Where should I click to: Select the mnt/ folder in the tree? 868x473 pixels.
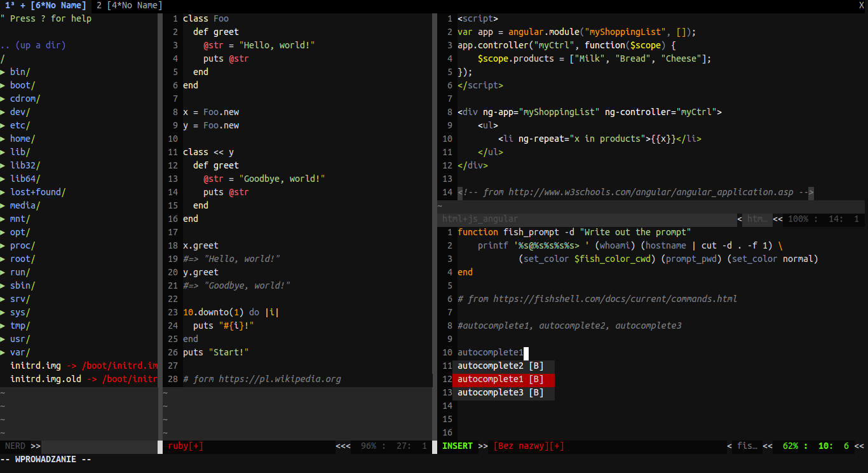pos(20,219)
